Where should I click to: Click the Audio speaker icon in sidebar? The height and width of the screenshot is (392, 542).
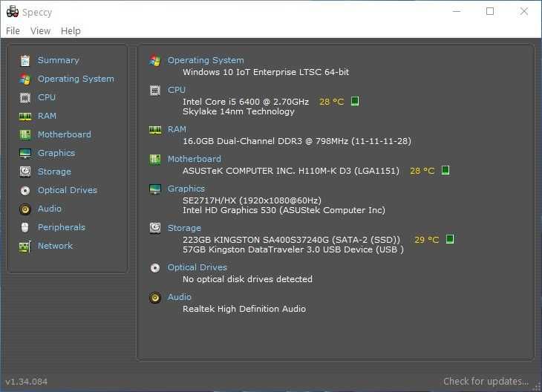click(25, 209)
